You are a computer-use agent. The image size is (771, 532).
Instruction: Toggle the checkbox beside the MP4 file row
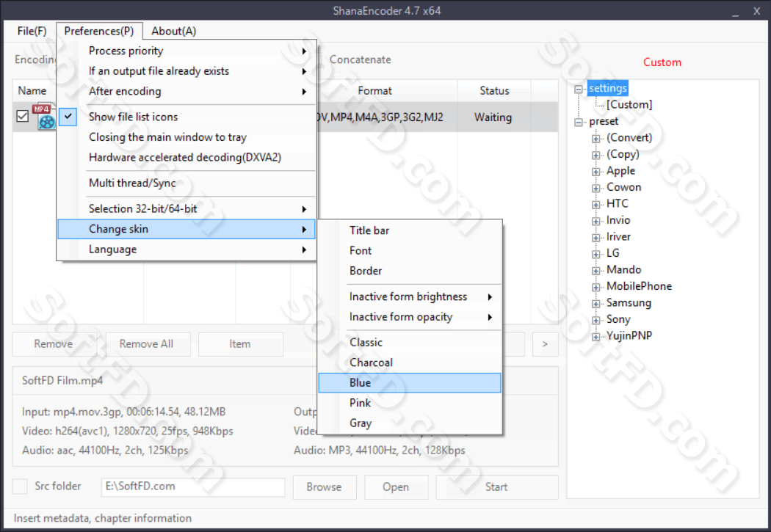(22, 117)
